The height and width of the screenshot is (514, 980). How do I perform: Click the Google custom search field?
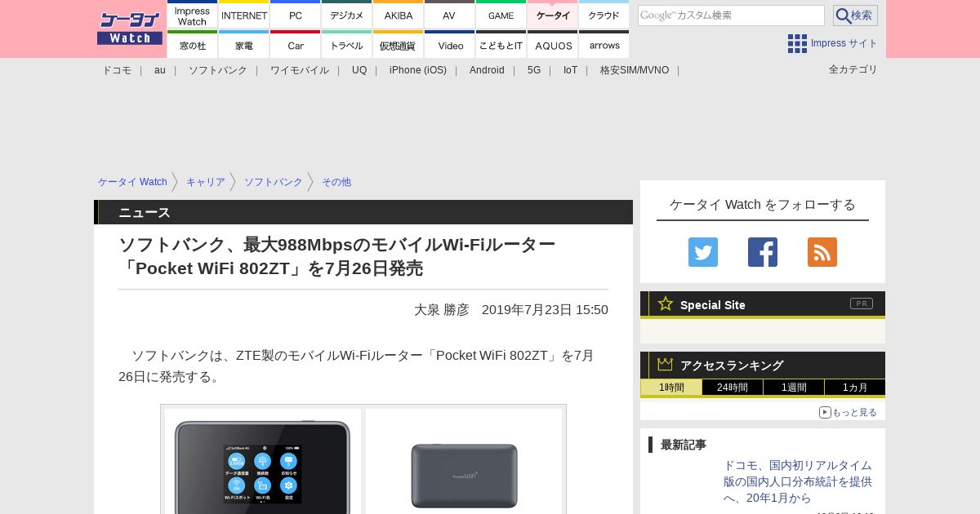(731, 16)
